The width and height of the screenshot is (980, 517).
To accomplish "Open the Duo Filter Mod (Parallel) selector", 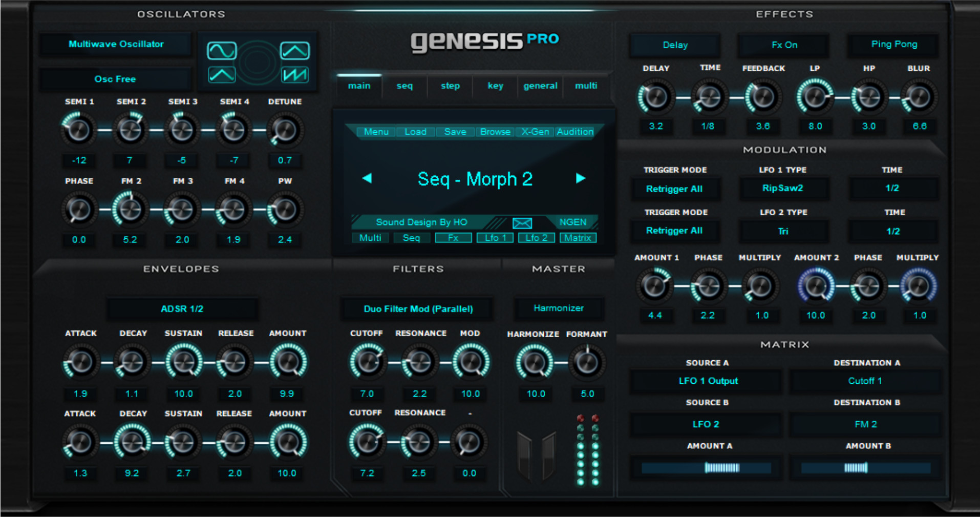I will [x=418, y=309].
